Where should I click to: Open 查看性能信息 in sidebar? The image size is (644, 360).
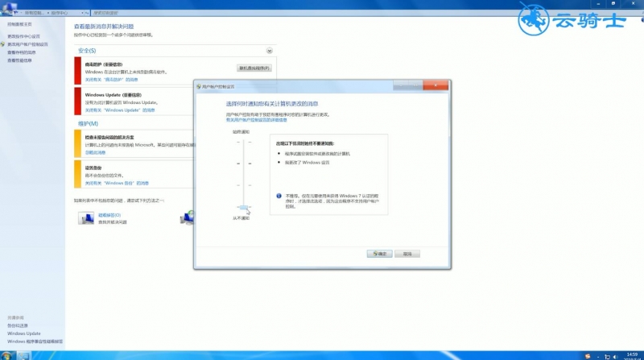19,60
